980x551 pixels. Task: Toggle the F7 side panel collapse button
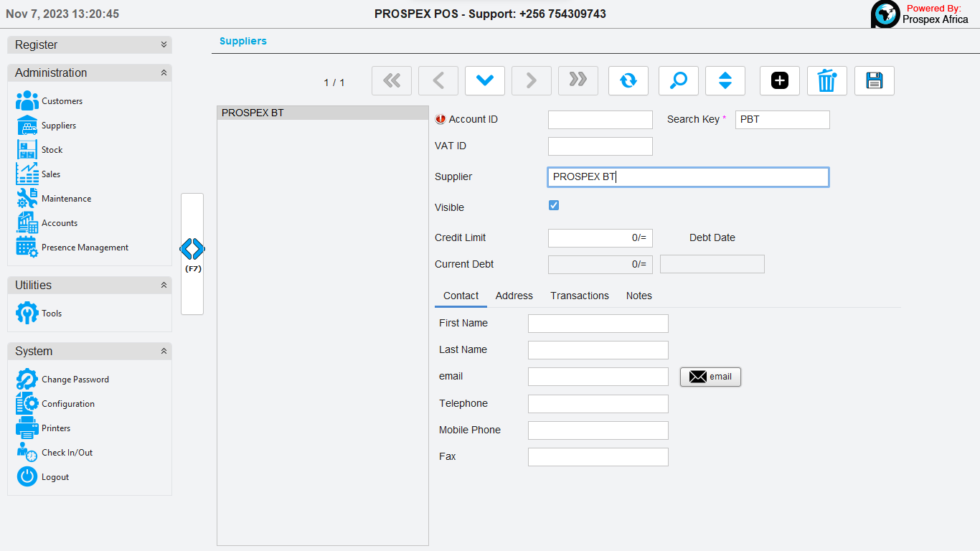[192, 253]
